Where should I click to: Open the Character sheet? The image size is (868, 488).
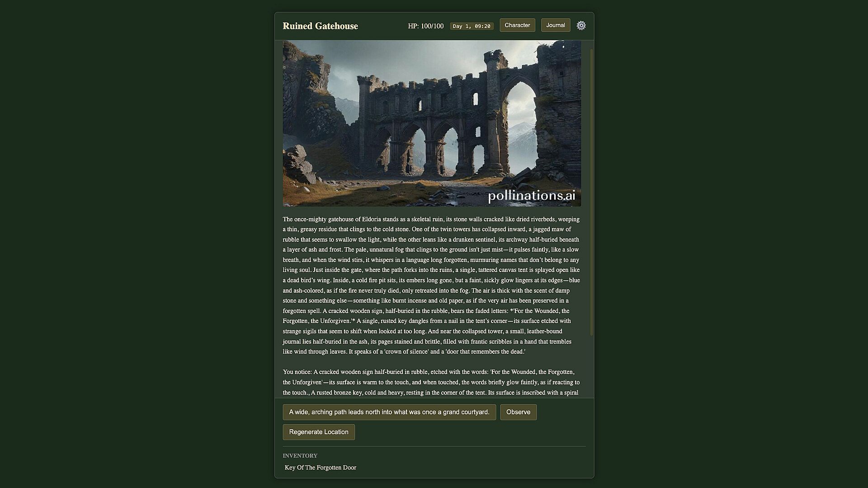[517, 25]
